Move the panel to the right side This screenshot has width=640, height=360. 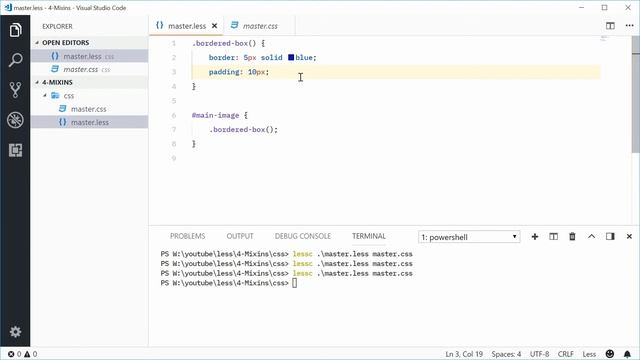tap(610, 237)
